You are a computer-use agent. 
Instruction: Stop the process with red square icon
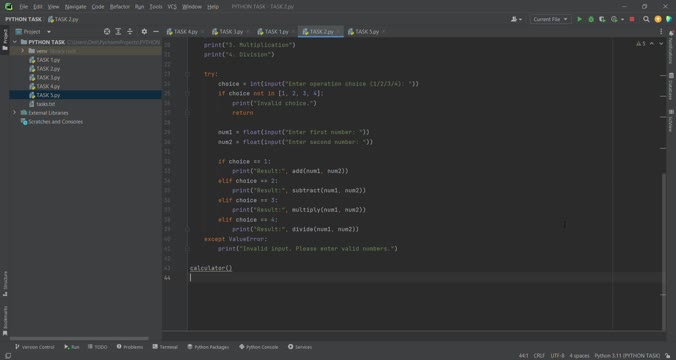[632, 19]
